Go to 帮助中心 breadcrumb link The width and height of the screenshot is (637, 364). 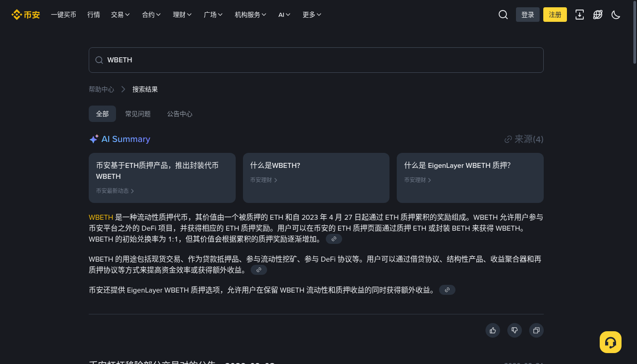coord(101,89)
